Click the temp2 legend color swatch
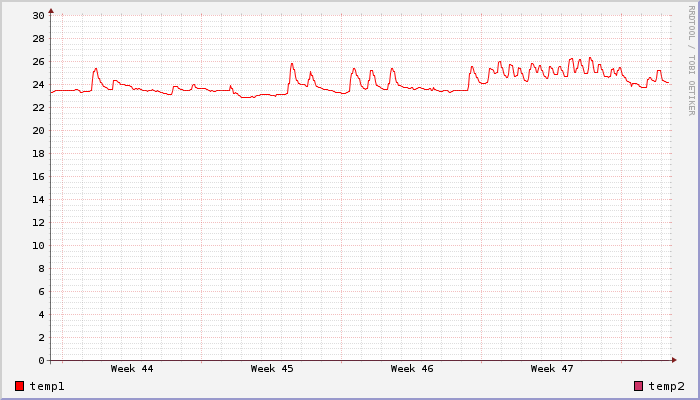This screenshot has height=400, width=700. tap(639, 386)
